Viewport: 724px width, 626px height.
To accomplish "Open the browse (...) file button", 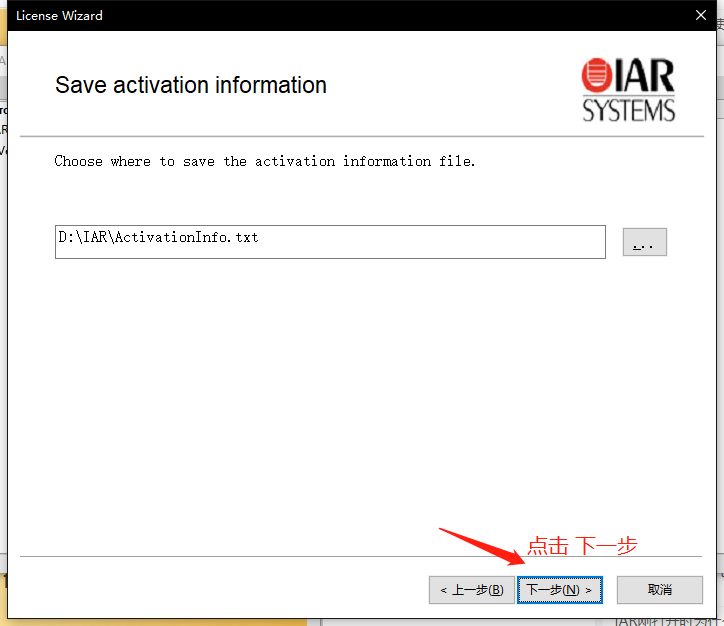I will 645,242.
